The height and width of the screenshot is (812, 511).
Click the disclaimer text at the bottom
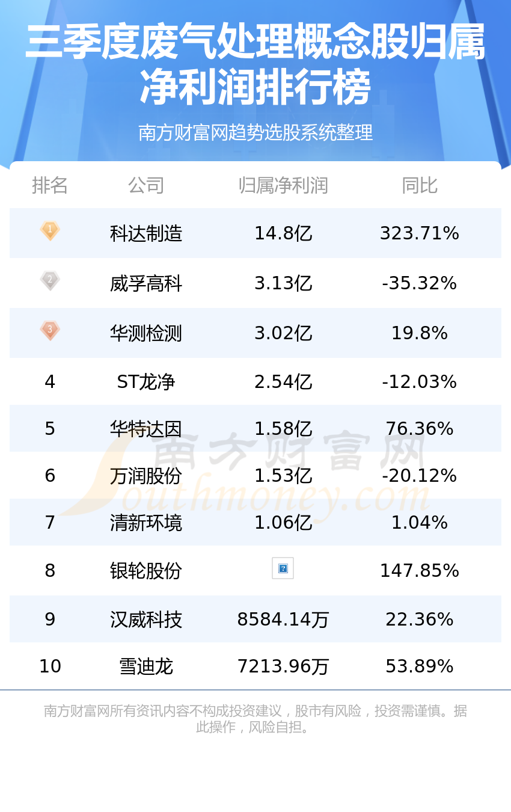coord(255,719)
